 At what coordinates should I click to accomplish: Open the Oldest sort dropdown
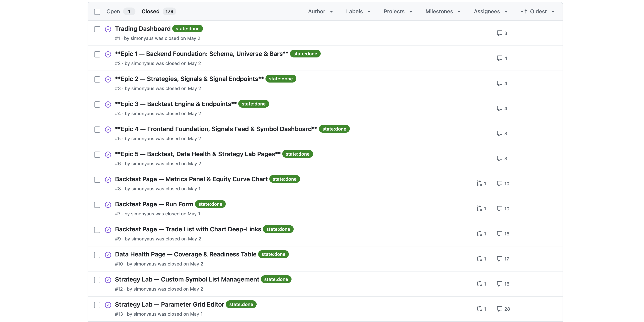[538, 12]
